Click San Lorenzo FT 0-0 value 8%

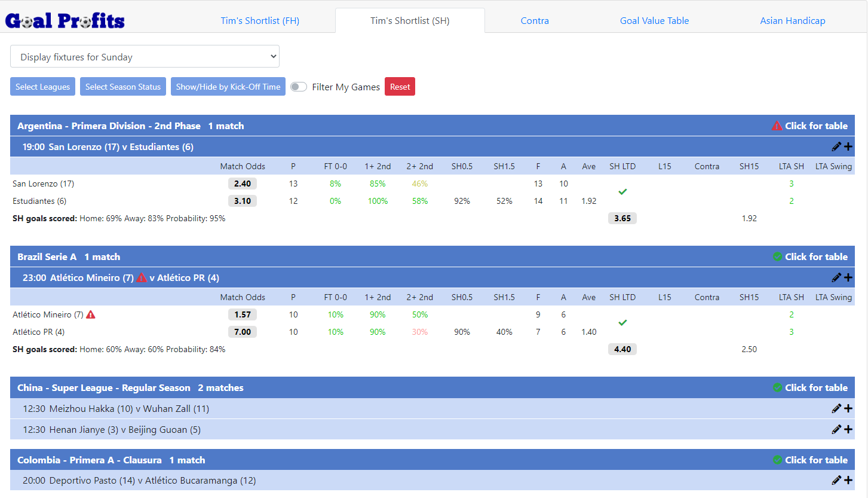pos(335,184)
